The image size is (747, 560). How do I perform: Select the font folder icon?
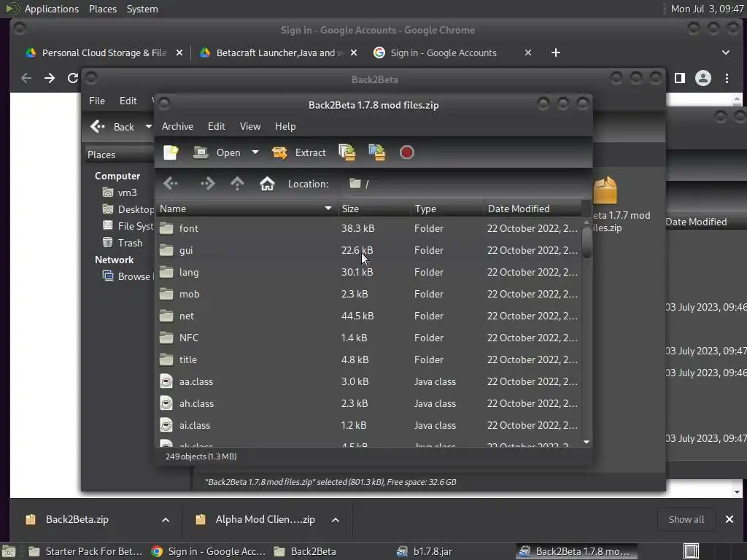[x=166, y=228]
